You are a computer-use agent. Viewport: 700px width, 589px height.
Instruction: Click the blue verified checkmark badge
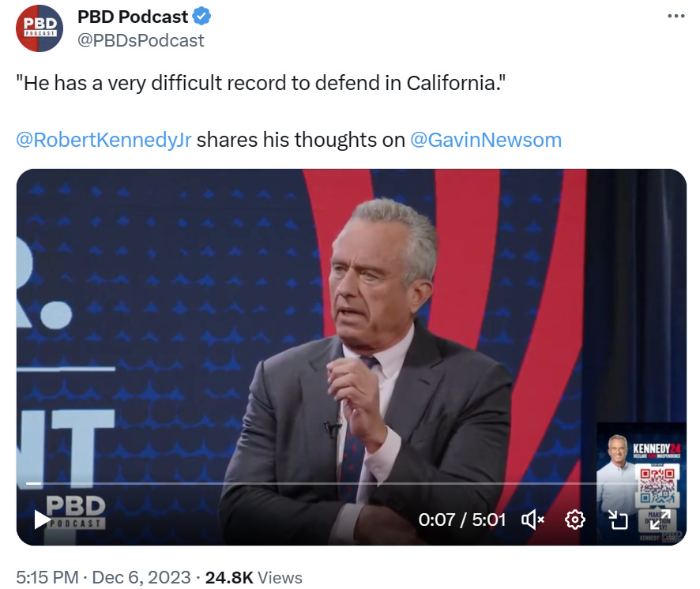click(201, 17)
